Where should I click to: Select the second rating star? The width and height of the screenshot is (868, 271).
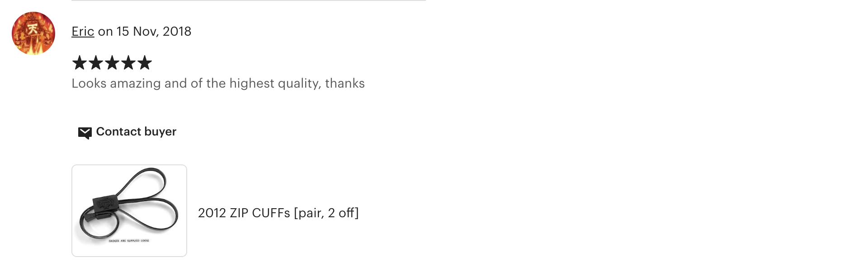coord(96,63)
